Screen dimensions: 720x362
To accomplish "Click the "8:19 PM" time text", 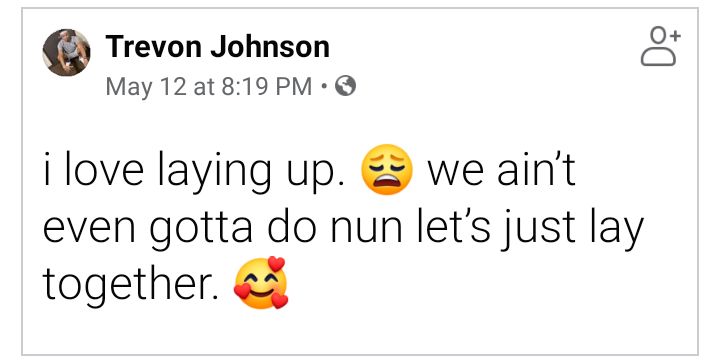I will 266,86.
